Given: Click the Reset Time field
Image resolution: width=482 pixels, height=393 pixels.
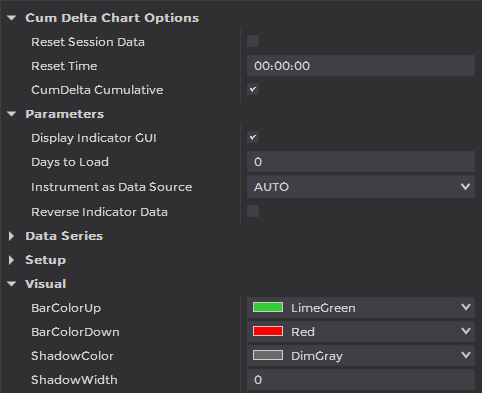Looking at the screenshot, I should tap(361, 66).
